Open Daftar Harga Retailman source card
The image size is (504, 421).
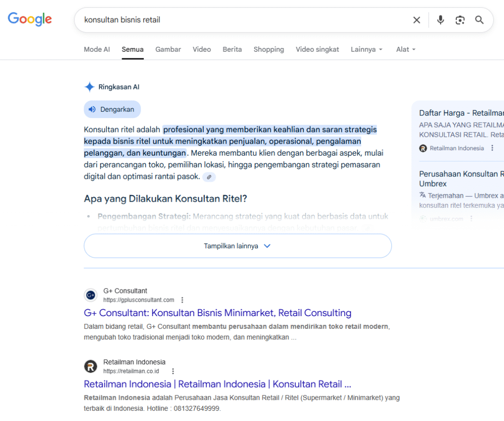pos(461,113)
